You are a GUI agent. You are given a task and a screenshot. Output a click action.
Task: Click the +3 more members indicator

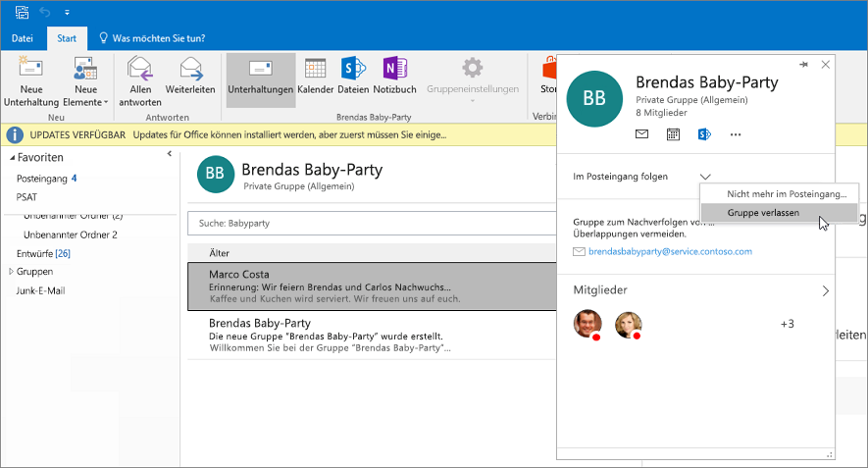pos(788,324)
